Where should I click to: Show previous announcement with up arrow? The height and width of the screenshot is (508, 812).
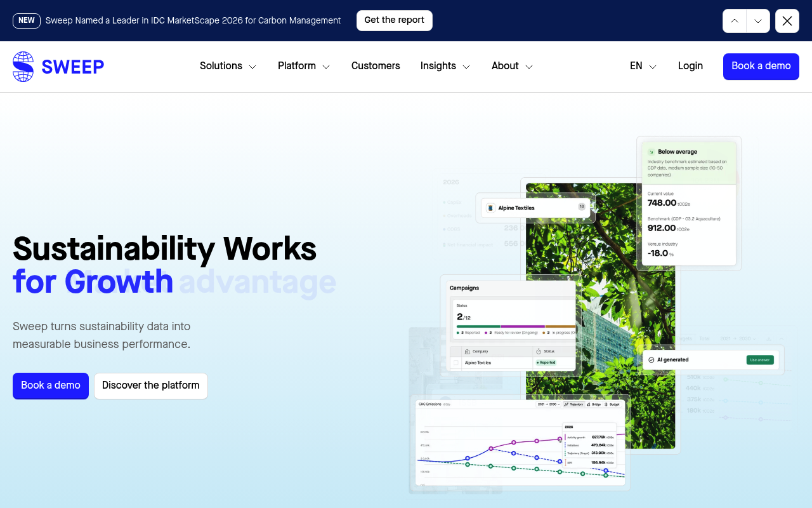(x=734, y=21)
